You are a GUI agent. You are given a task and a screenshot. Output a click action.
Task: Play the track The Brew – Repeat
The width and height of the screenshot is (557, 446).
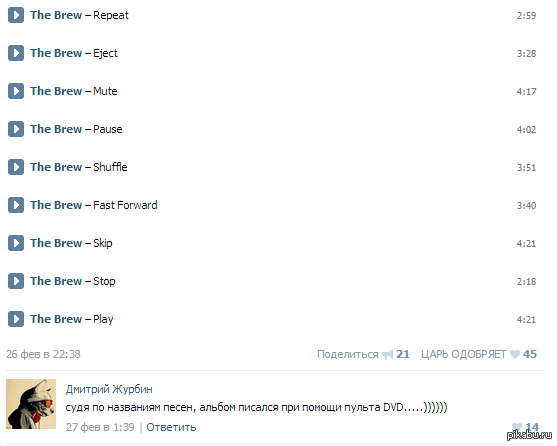pos(16,15)
